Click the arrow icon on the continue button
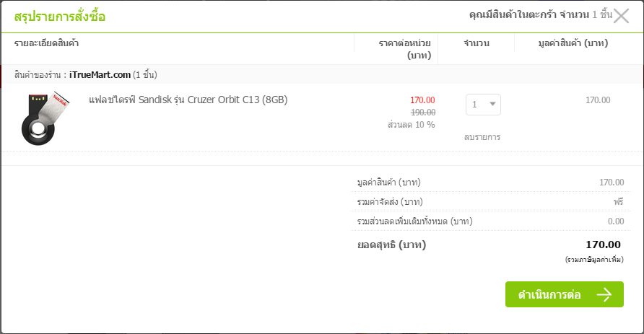 604,294
